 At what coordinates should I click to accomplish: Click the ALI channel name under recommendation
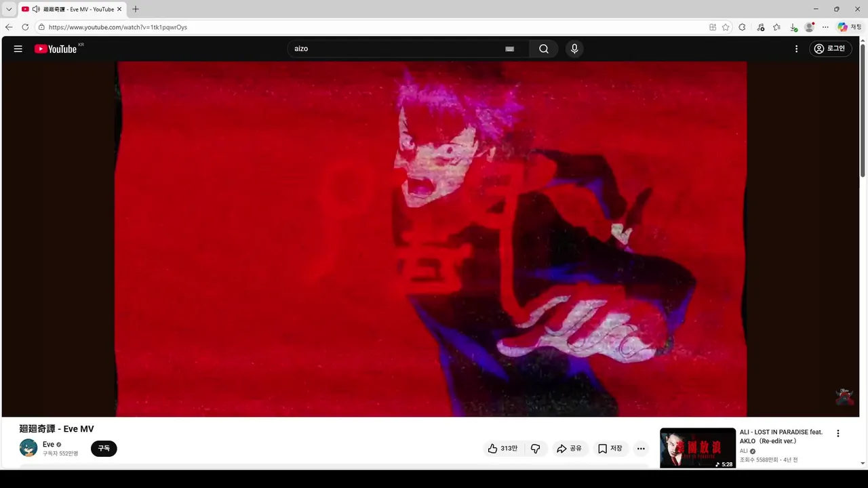744,451
